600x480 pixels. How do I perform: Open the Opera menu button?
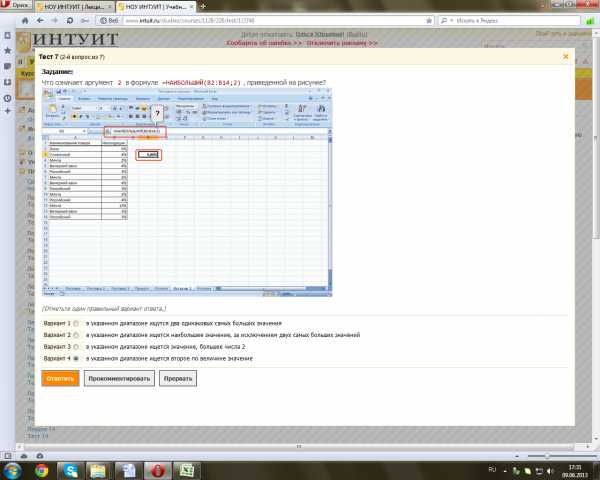(x=15, y=5)
